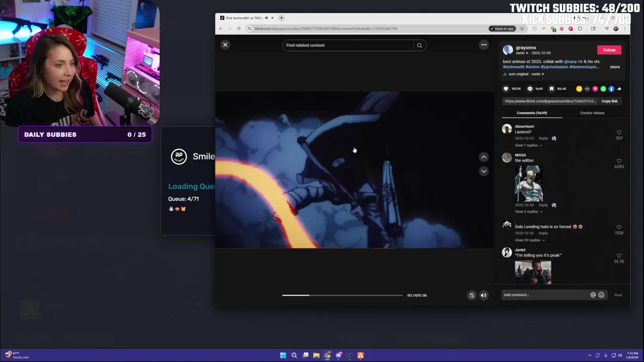This screenshot has height=362, width=644.
Task: Open the share arrow for more options
Action: [x=619, y=89]
